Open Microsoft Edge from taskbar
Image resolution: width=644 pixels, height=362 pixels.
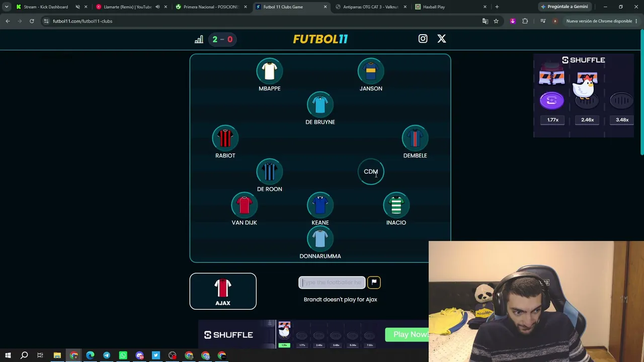90,355
